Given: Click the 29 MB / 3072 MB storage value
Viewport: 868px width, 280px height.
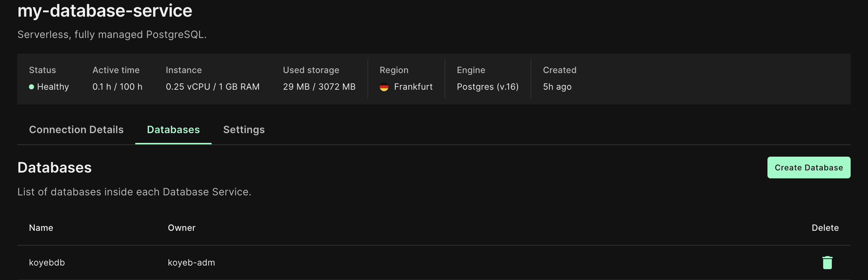Looking at the screenshot, I should click(319, 87).
